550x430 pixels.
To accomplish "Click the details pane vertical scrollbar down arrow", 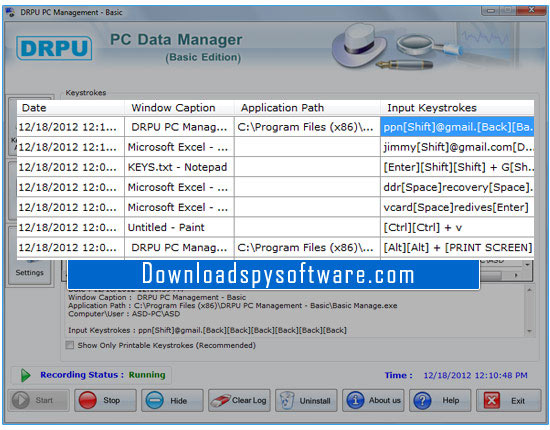I will 529,331.
